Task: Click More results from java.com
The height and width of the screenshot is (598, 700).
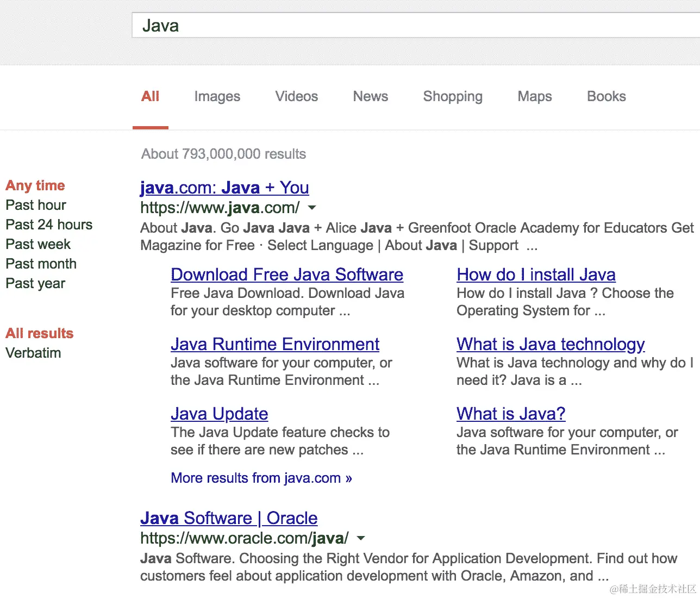Action: point(261,478)
